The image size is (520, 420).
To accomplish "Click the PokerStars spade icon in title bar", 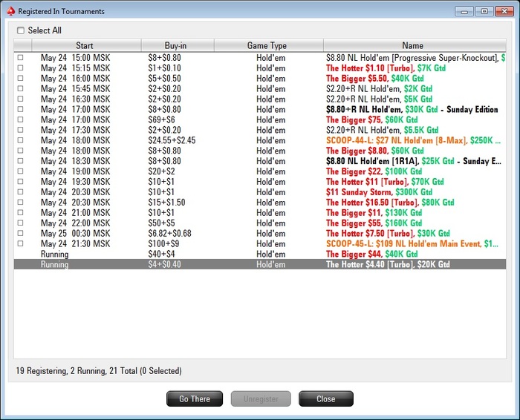I will (10, 11).
